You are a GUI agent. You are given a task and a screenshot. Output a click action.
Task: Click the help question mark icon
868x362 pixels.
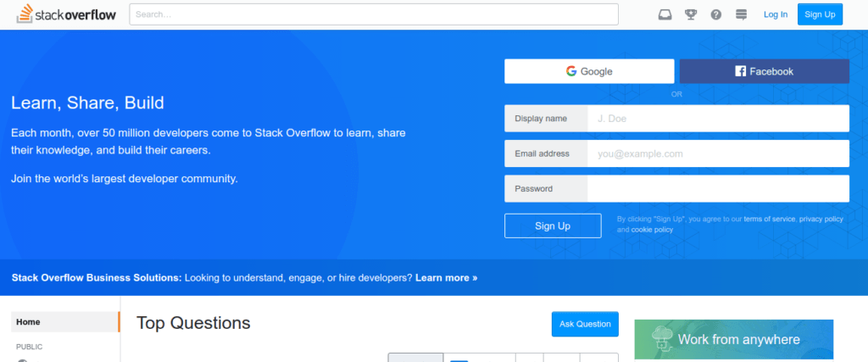click(716, 14)
